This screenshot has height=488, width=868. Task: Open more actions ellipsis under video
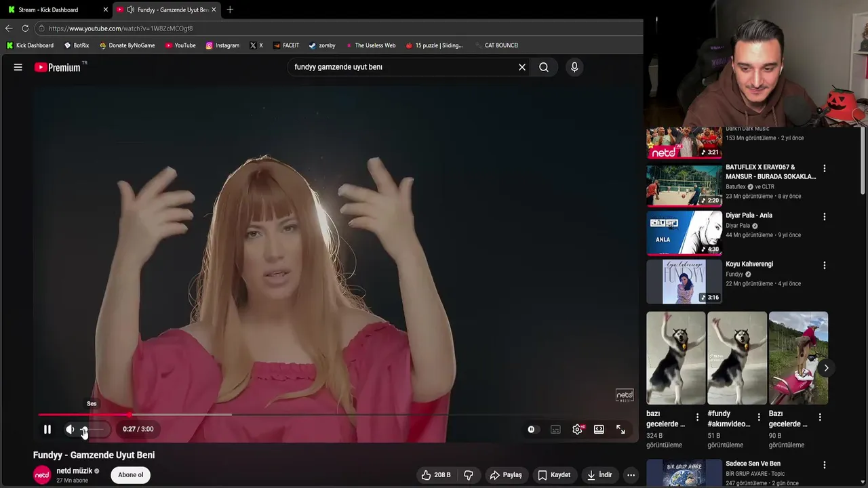coord(631,475)
